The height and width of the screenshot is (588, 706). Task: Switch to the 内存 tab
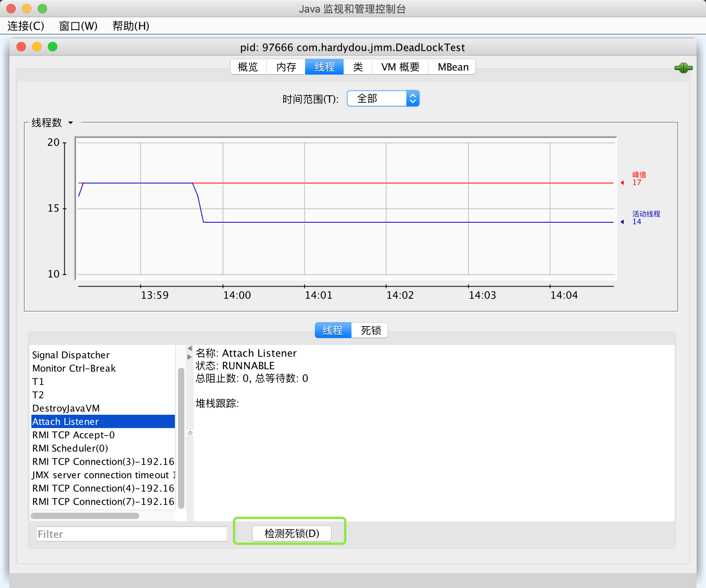click(x=286, y=67)
